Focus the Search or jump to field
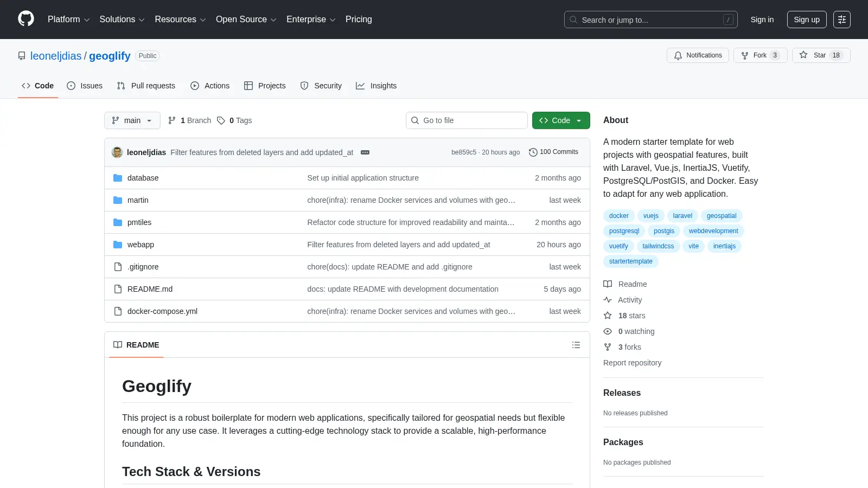Screen dimensions: 868x488 coord(651,20)
